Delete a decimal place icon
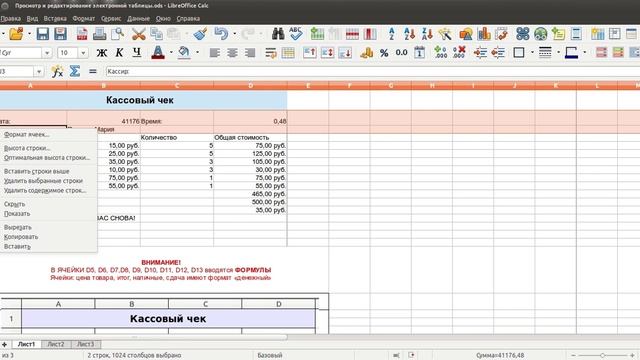The height and width of the screenshot is (360, 640). tap(459, 52)
